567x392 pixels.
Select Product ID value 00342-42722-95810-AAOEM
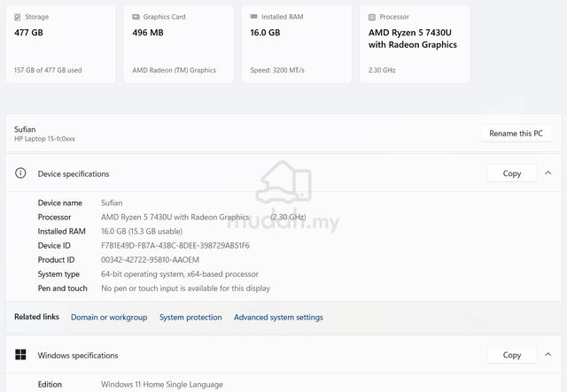150,260
